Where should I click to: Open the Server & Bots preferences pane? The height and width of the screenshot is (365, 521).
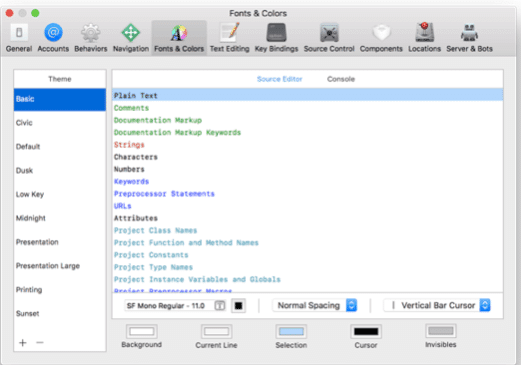[x=469, y=38]
